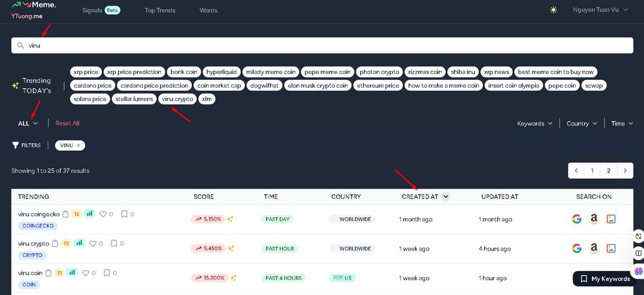644x295 pixels.
Task: Bookmark the vinu coin keyword
Action: click(x=107, y=273)
